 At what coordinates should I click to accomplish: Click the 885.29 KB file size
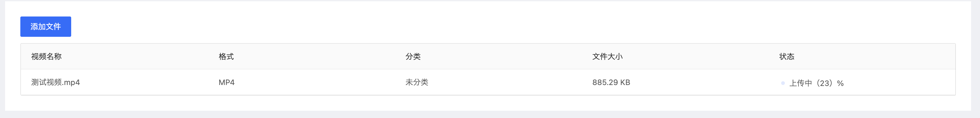pos(611,82)
